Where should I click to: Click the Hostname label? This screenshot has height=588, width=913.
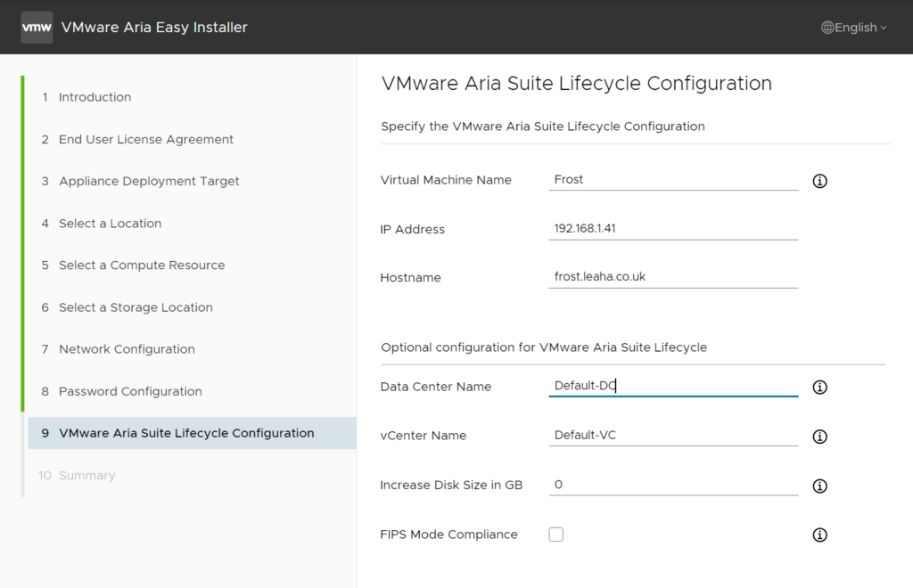[410, 277]
